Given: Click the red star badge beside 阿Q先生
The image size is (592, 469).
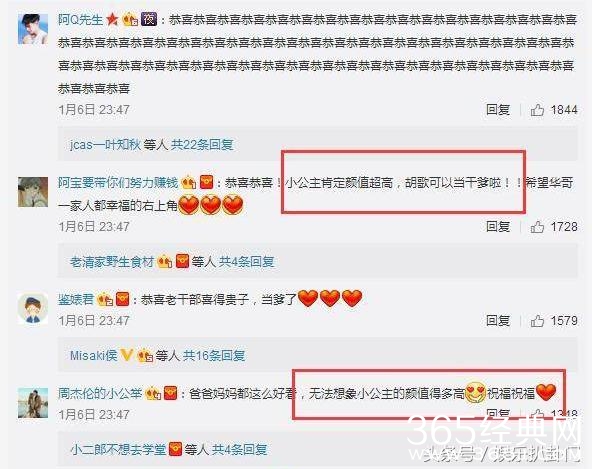Looking at the screenshot, I should [x=112, y=19].
